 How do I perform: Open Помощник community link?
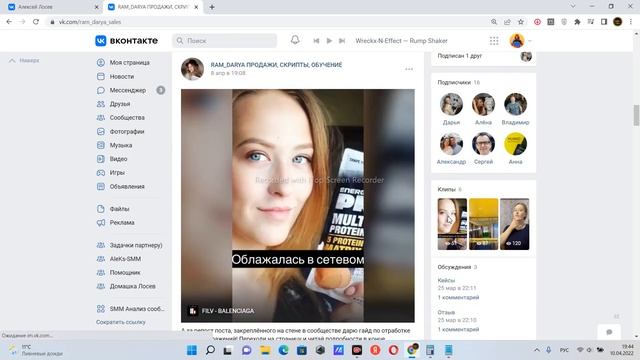click(125, 273)
